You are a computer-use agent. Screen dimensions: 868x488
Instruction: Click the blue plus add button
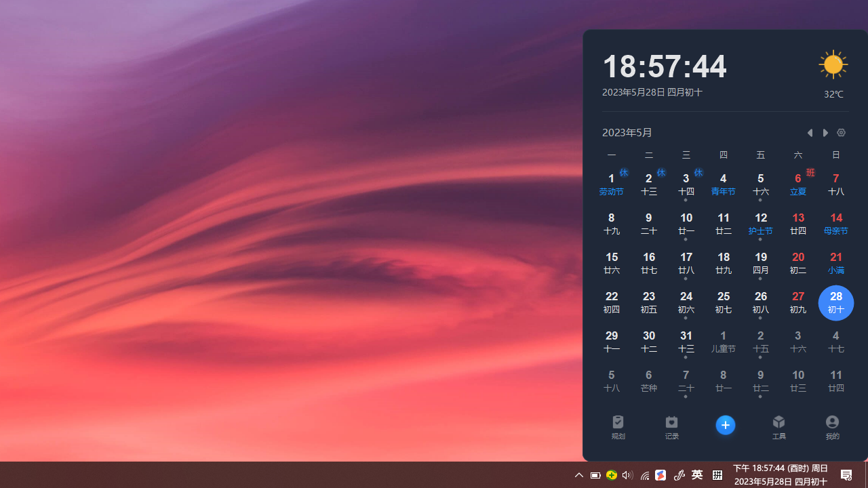click(725, 425)
